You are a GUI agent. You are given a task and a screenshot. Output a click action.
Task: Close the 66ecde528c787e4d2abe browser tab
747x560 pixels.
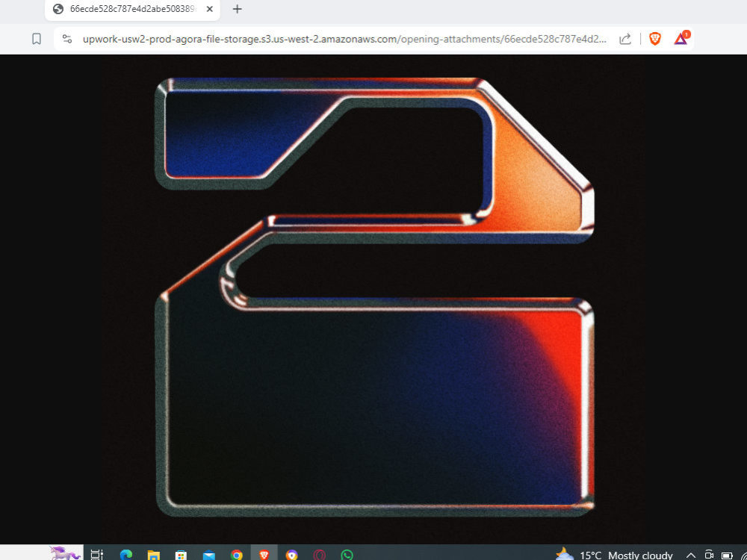pyautogui.click(x=209, y=9)
